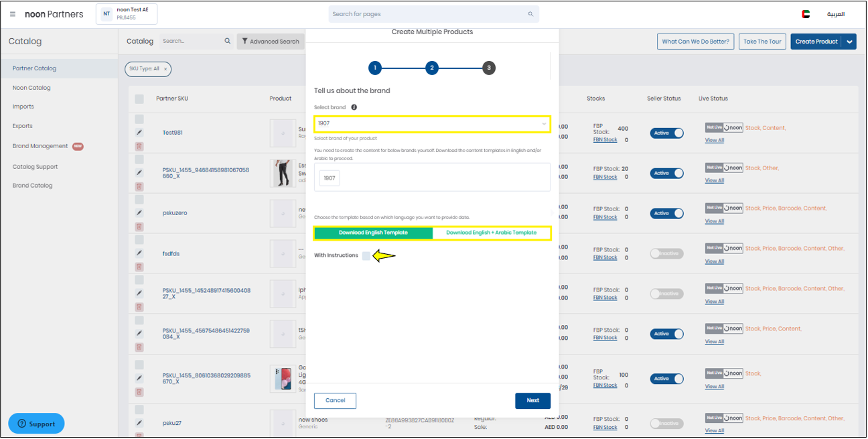Open the noon Test AE account switcher

pos(128,14)
